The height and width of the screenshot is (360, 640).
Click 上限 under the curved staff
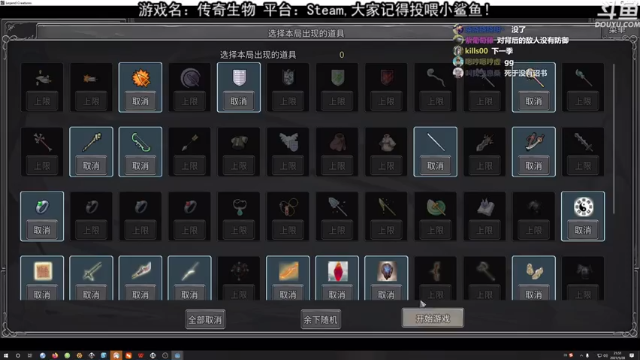pyautogui.click(x=436, y=101)
